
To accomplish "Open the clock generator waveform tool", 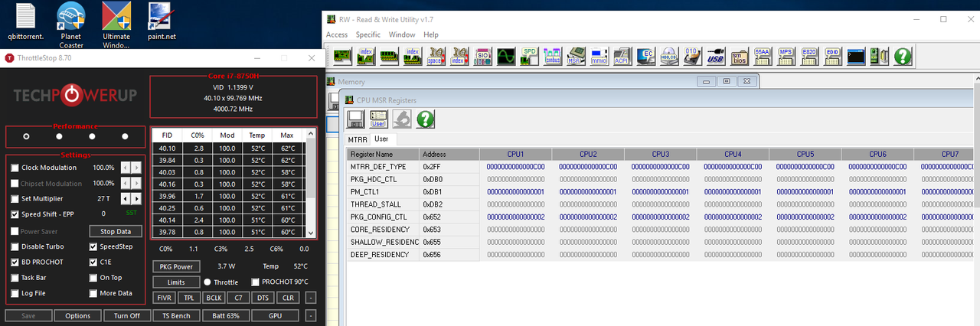I will point(506,56).
